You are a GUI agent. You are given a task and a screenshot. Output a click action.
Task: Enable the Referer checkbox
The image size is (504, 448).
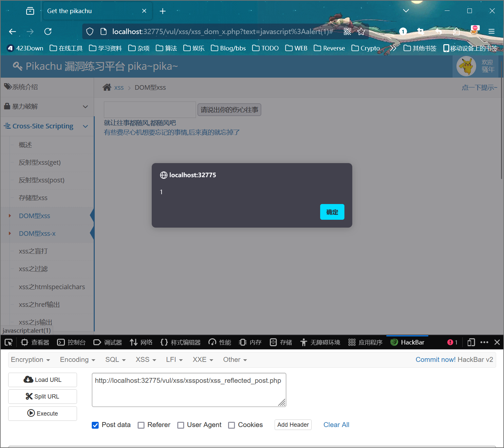141,425
